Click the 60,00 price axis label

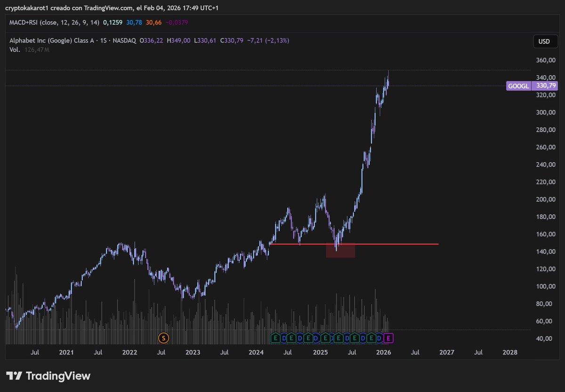[544, 321]
